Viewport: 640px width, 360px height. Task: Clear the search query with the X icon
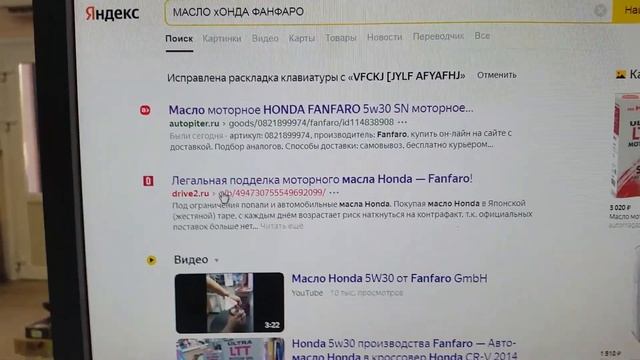click(x=600, y=10)
